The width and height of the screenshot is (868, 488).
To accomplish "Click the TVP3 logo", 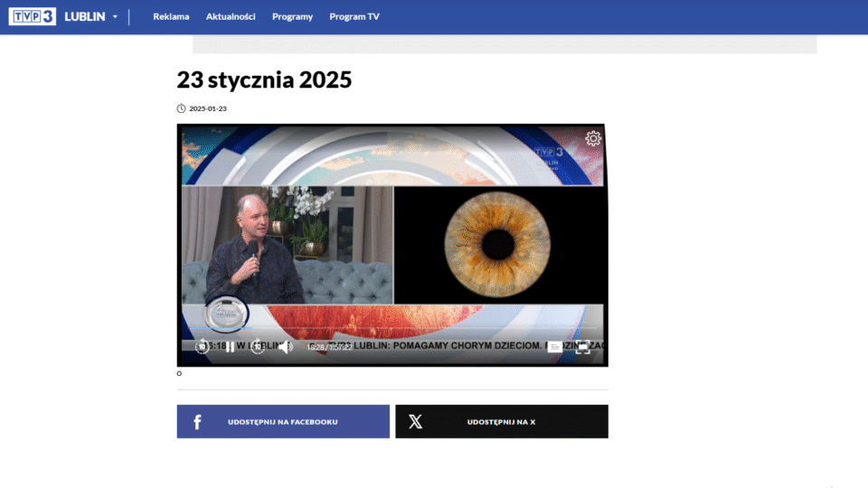I will (33, 16).
